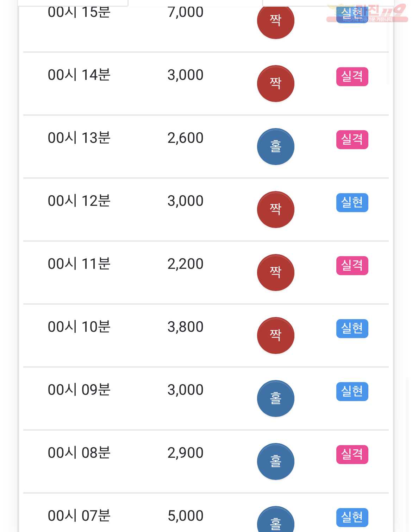Screen dimensions: 412x532
Task: Click the pink 실격 badge for 00시 14분
Action: click(352, 77)
